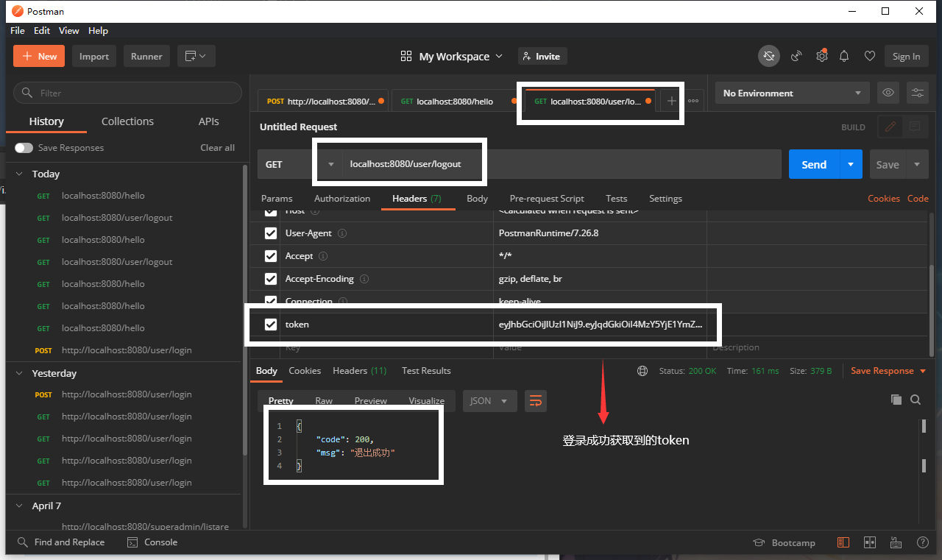Open the capture requests satellite icon
Image resolution: width=942 pixels, height=560 pixels.
tap(796, 56)
